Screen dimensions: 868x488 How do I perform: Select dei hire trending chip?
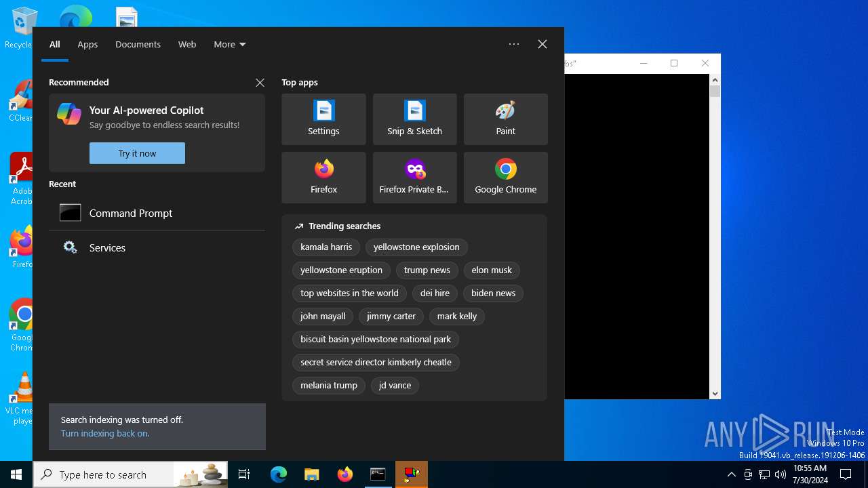pyautogui.click(x=435, y=293)
